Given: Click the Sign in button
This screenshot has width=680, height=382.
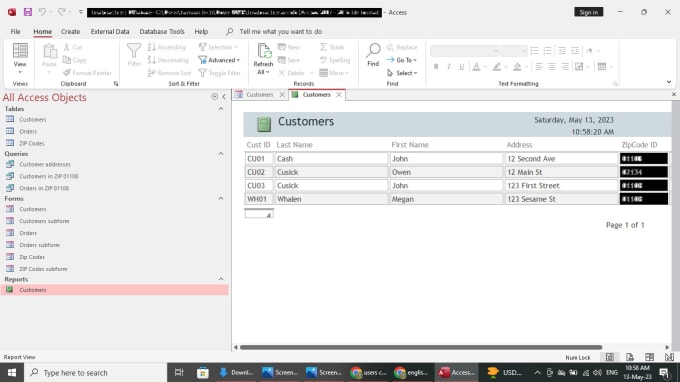Looking at the screenshot, I should (x=588, y=12).
